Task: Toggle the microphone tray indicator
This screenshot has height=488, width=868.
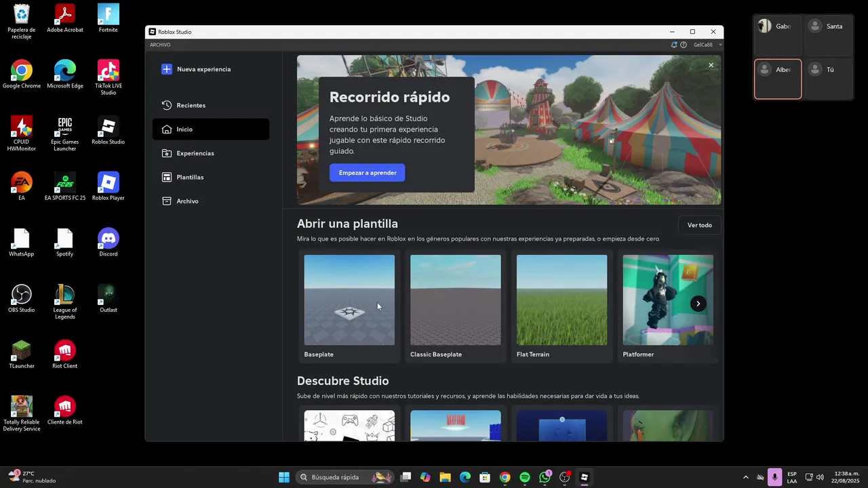Action: (774, 477)
